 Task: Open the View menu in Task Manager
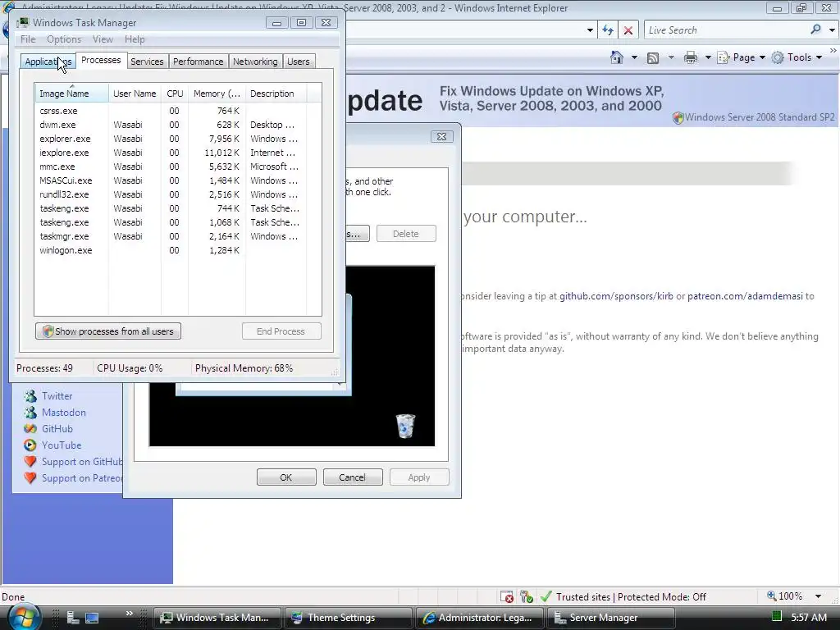click(103, 39)
